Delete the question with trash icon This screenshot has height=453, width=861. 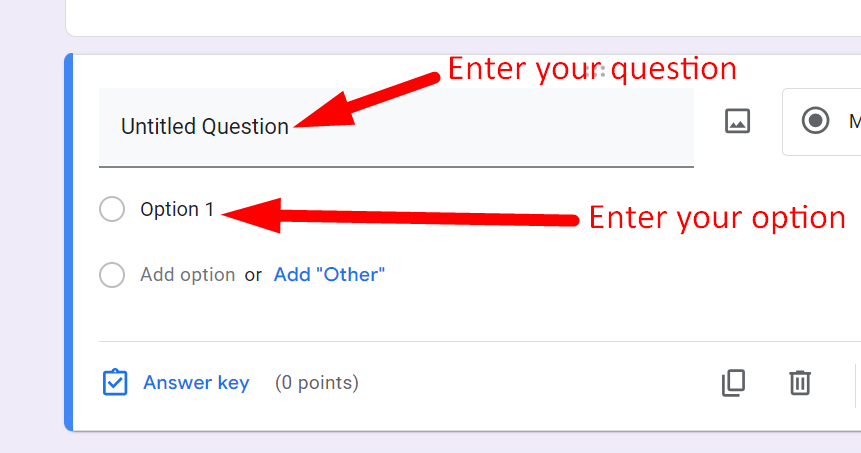point(799,382)
